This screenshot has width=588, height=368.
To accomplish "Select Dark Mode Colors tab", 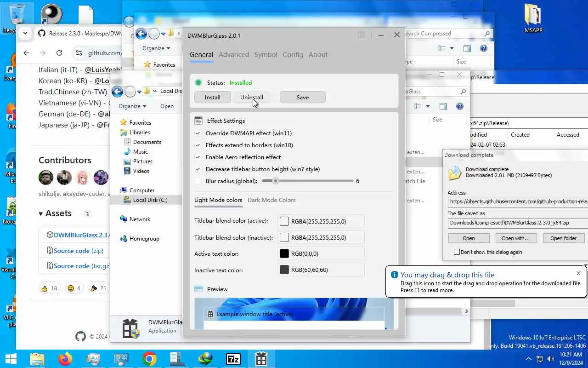I will [x=271, y=200].
